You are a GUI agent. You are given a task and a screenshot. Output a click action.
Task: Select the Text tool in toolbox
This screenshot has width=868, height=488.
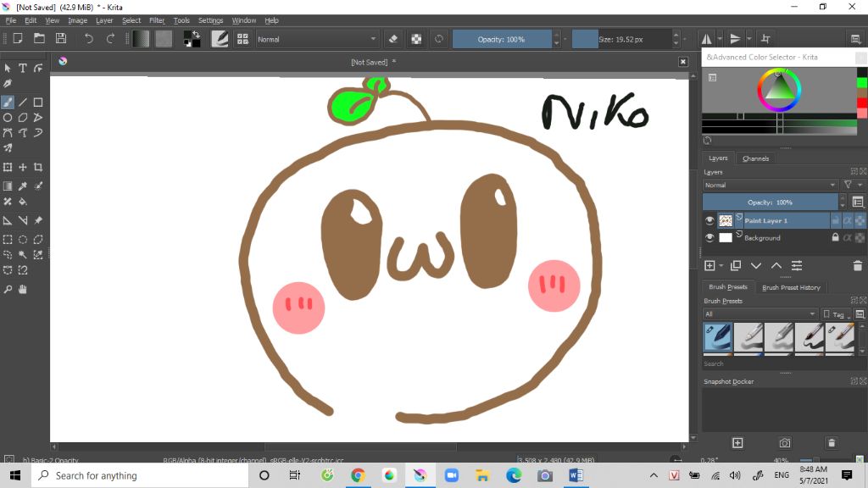(23, 68)
